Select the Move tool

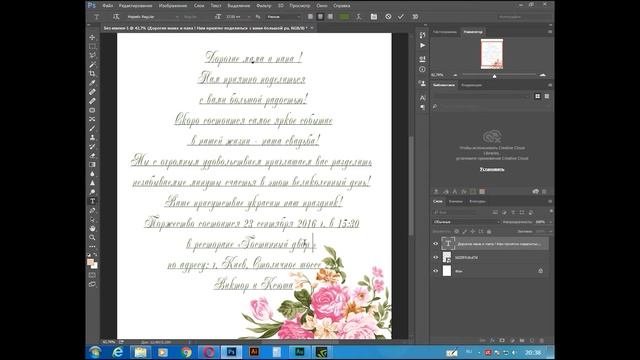(x=92, y=38)
